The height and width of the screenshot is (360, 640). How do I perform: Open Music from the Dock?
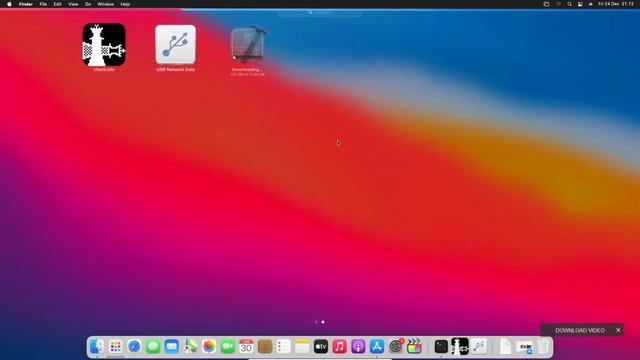(x=340, y=347)
